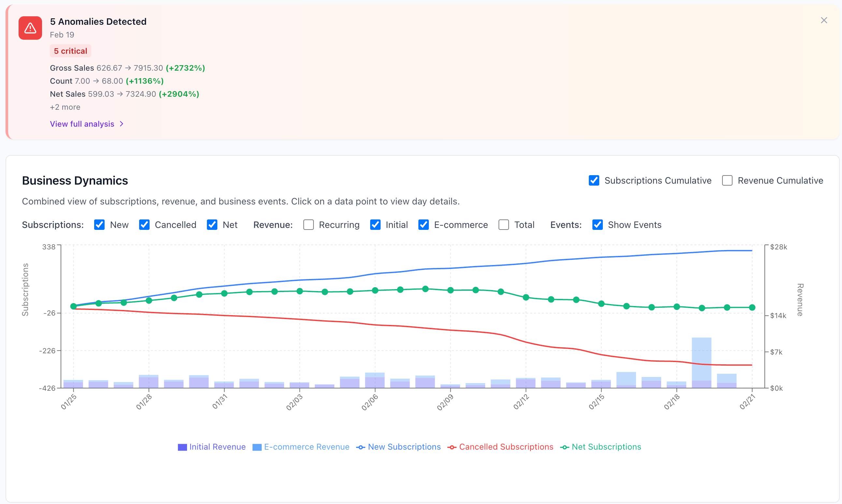Click the Initial Revenue purple color swatch
The height and width of the screenshot is (504, 842).
pos(182,447)
